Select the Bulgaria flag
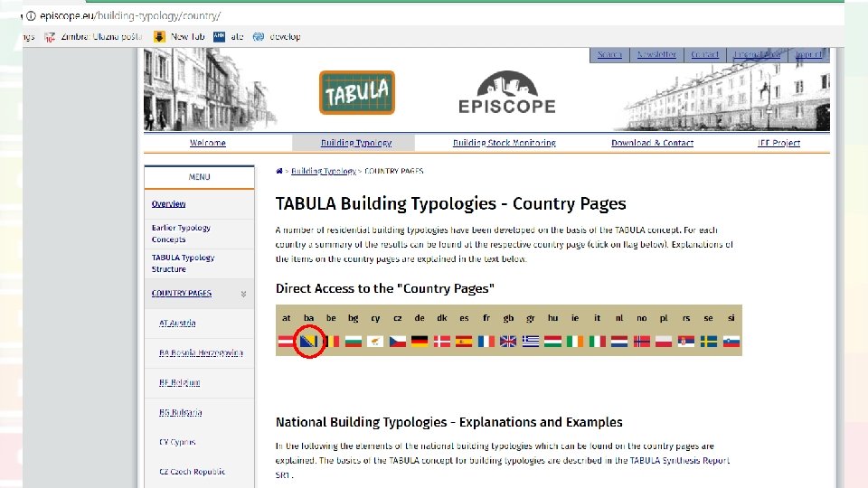868x488 pixels. (x=354, y=342)
